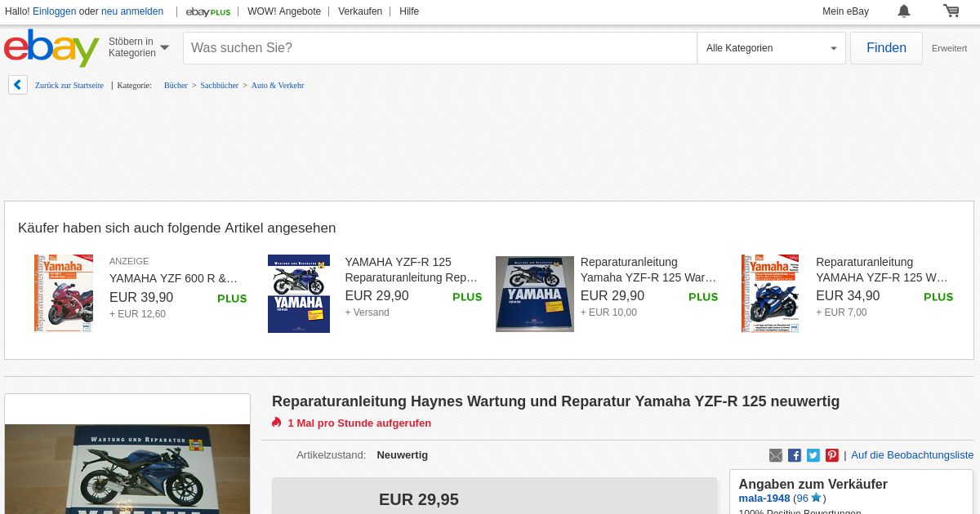Open the Mein eBay menu

[845, 11]
